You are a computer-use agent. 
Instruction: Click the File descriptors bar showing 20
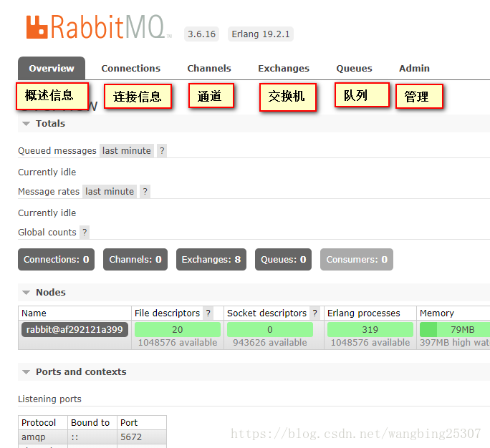tap(178, 330)
